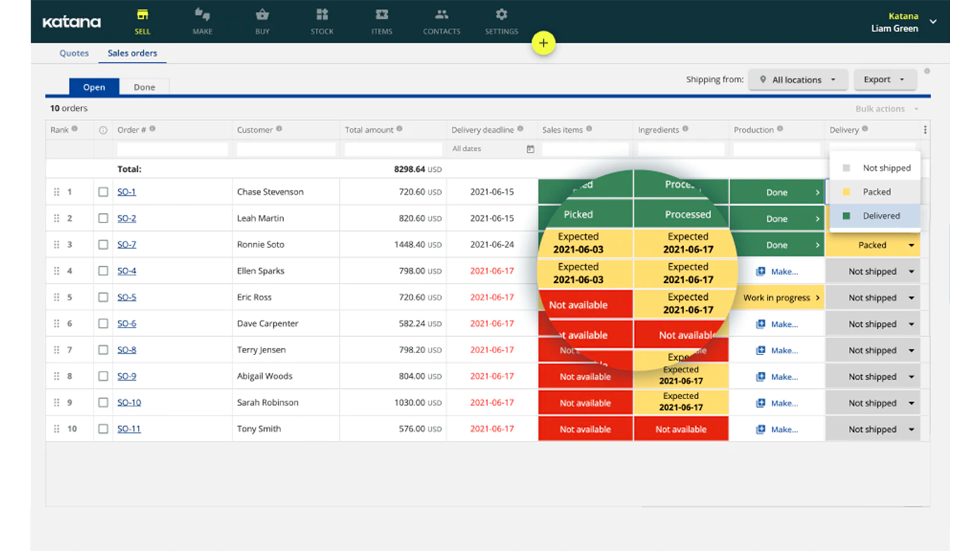The width and height of the screenshot is (980, 551).
Task: Tick the checkbox for order SO-11
Action: click(103, 429)
